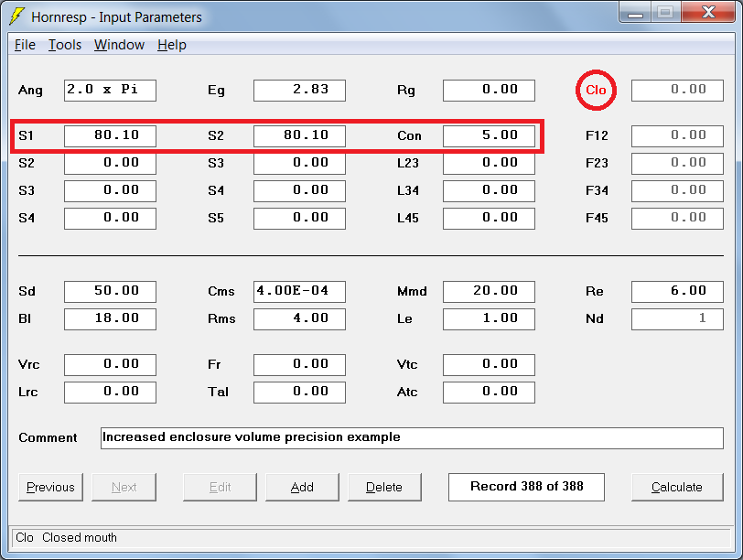The image size is (743, 560).
Task: Click the Comment text field
Action: (x=412, y=438)
